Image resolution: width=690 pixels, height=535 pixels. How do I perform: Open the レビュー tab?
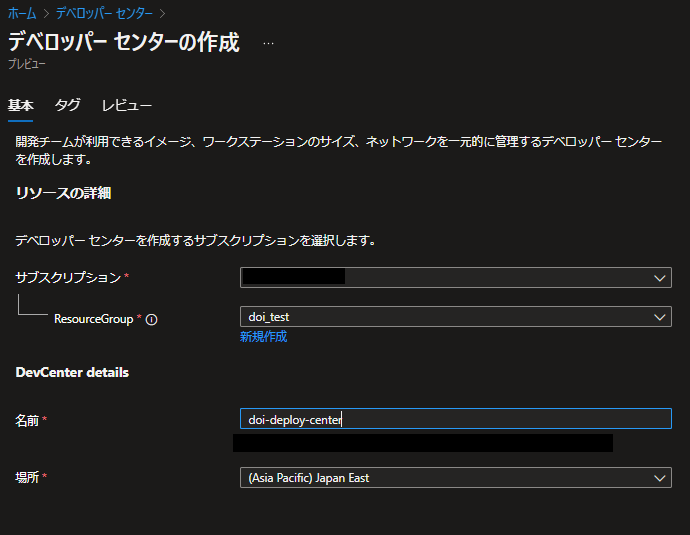[x=127, y=105]
